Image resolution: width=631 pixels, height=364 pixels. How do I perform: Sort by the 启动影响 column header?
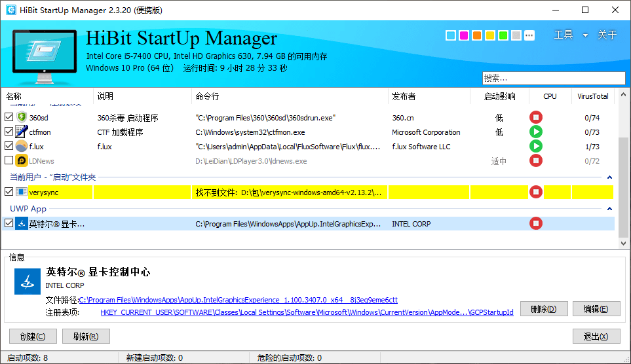pyautogui.click(x=499, y=96)
